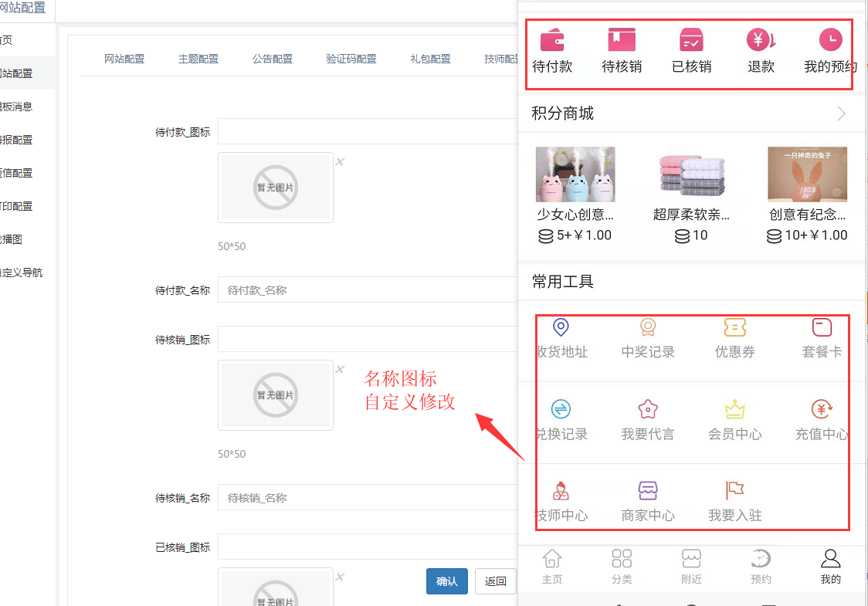This screenshot has height=606, width=868.
Task: Select 我的 in bottom navigation
Action: point(830,567)
